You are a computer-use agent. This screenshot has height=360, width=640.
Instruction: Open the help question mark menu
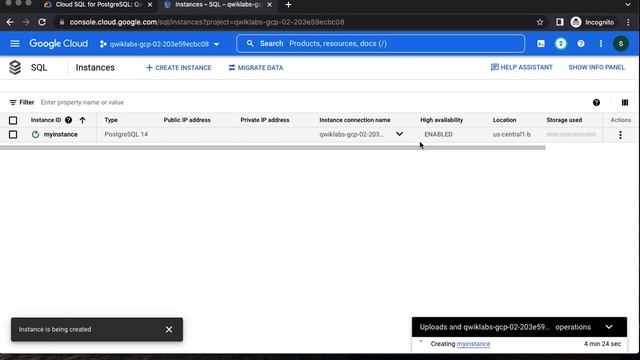[x=581, y=44]
